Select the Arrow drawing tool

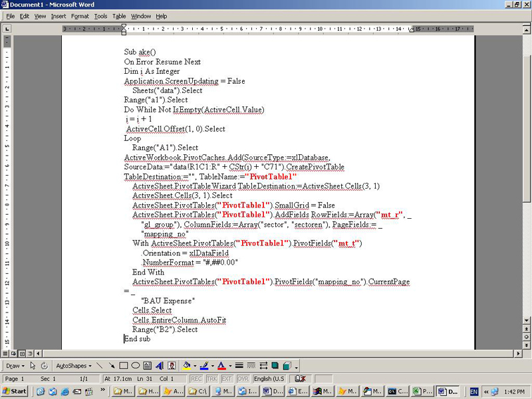click(111, 366)
